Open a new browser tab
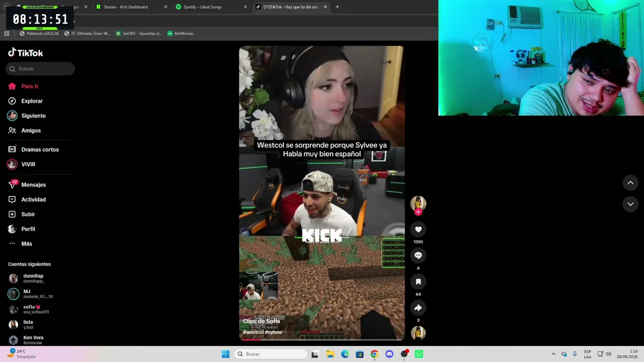 [x=337, y=7]
